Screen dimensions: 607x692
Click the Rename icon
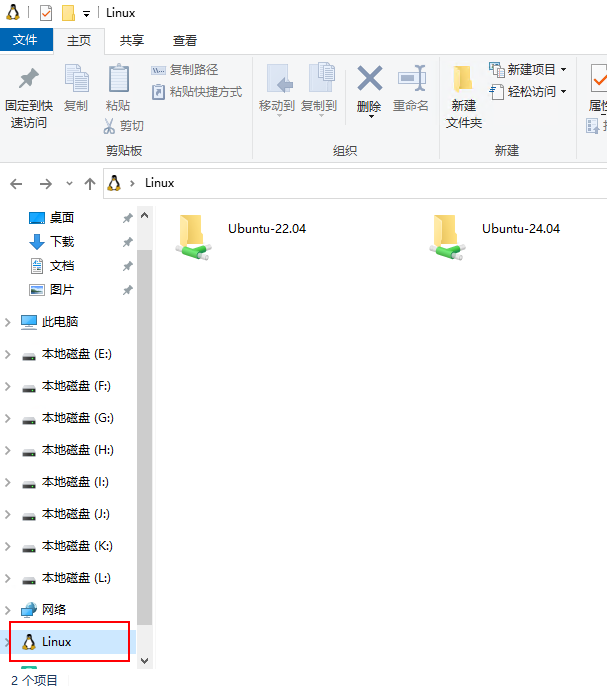pyautogui.click(x=411, y=78)
